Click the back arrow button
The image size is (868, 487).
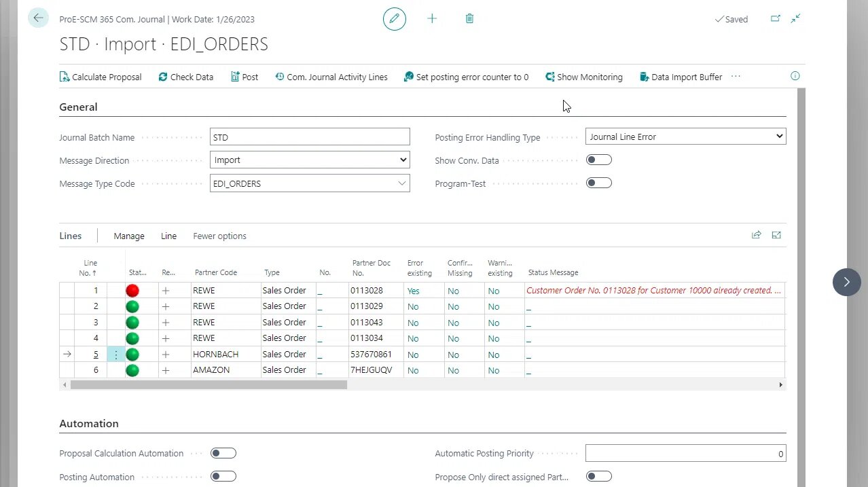(38, 18)
